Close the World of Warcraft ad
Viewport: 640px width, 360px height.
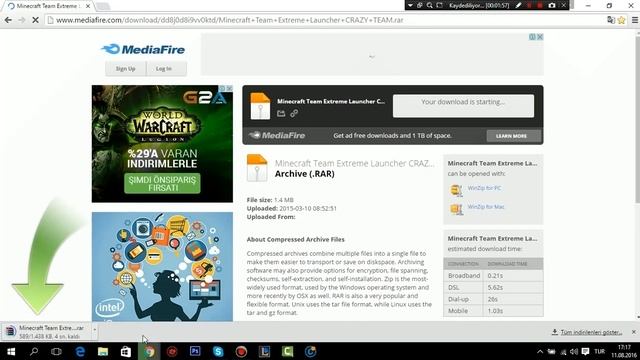pos(229,88)
